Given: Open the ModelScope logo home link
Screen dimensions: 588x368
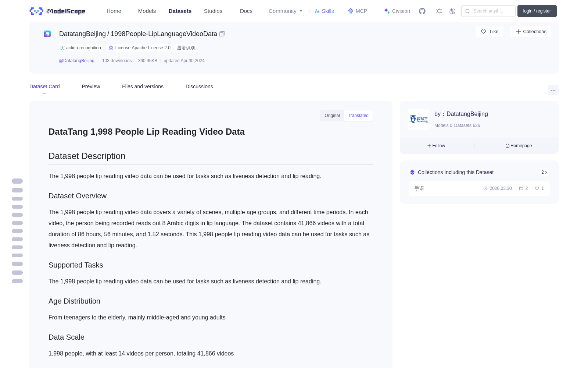Looking at the screenshot, I should (x=57, y=11).
